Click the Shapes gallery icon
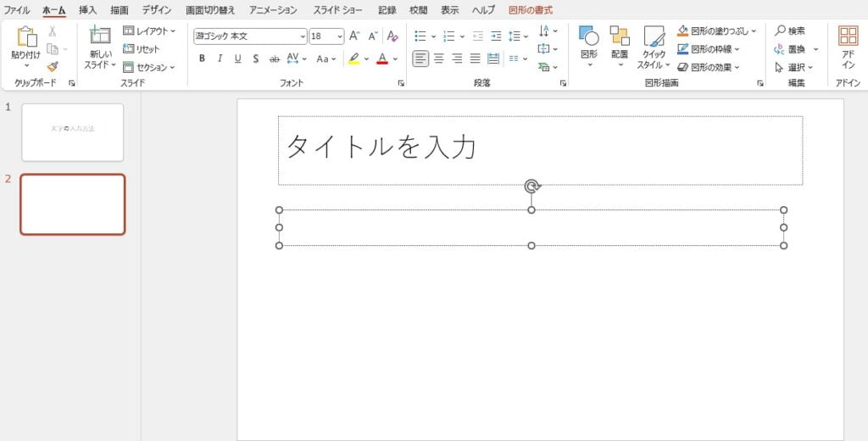868x441 pixels. [589, 36]
